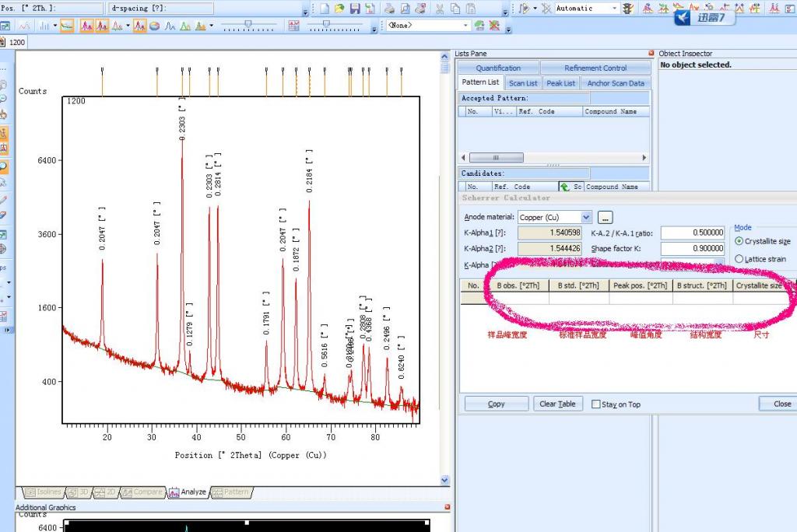Select the magnifier zoom tool in sidebar
The width and height of the screenshot is (797, 532).
4,166
